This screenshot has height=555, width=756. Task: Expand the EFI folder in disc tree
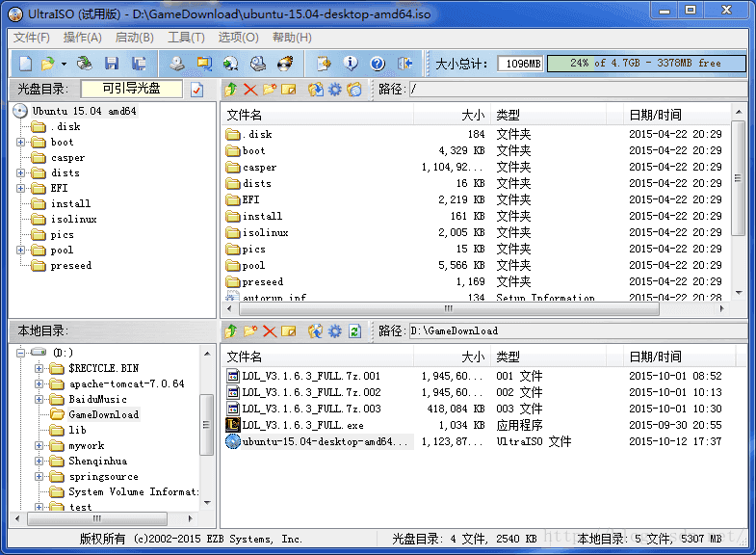click(20, 189)
